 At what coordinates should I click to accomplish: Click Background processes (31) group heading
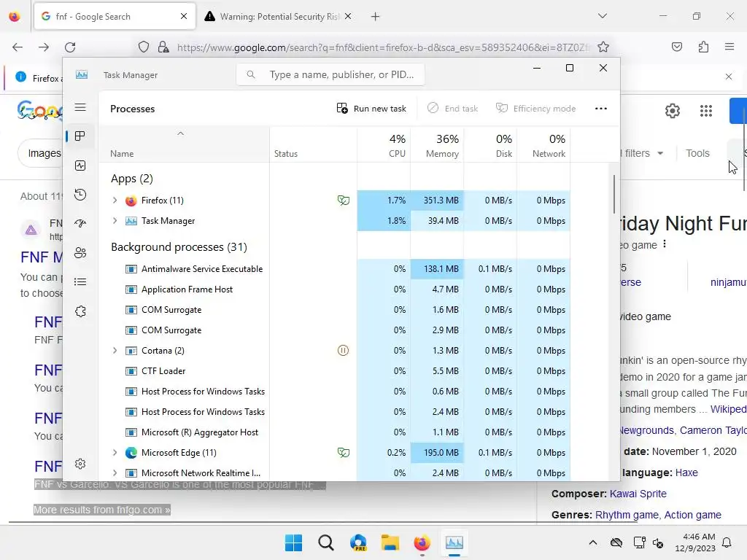[179, 247]
